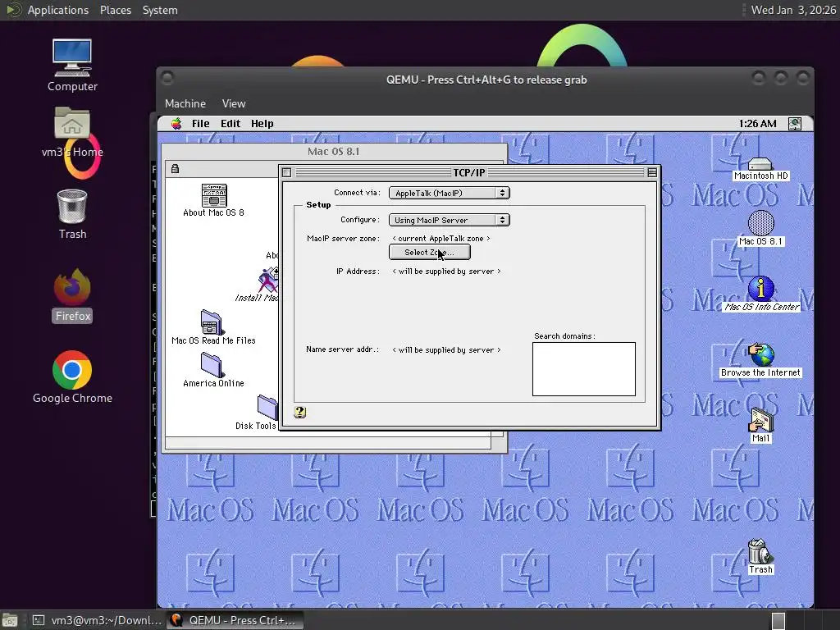The height and width of the screenshot is (630, 840).
Task: Click the Name server addr supplied by server text
Action: [446, 349]
